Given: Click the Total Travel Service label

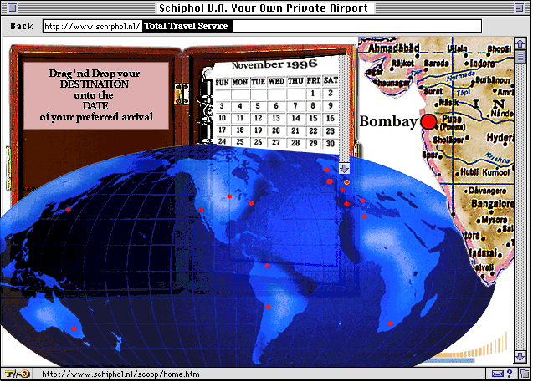Looking at the screenshot, I should point(186,26).
